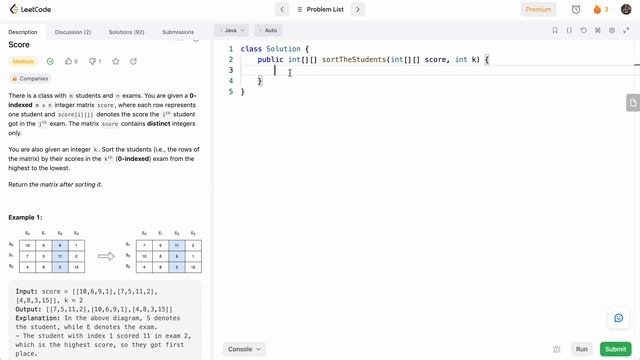Expand the Companies tag
The width and height of the screenshot is (640, 360).
pos(30,78)
